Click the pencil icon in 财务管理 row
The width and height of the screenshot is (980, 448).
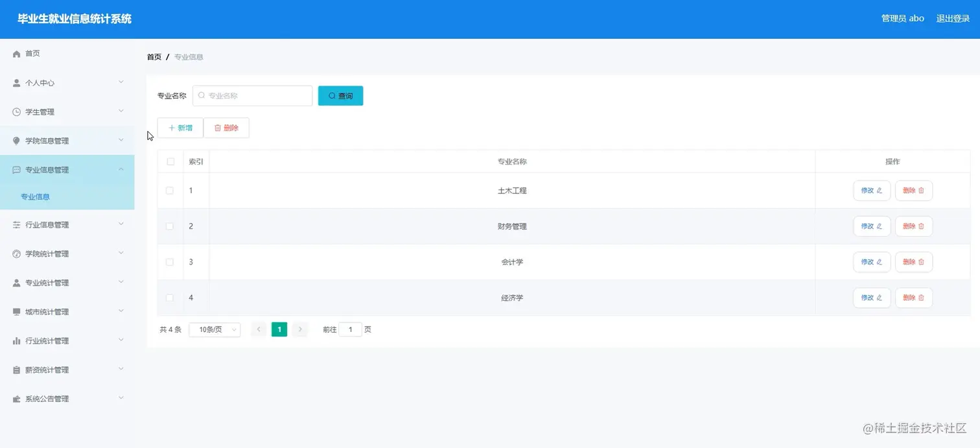point(880,226)
